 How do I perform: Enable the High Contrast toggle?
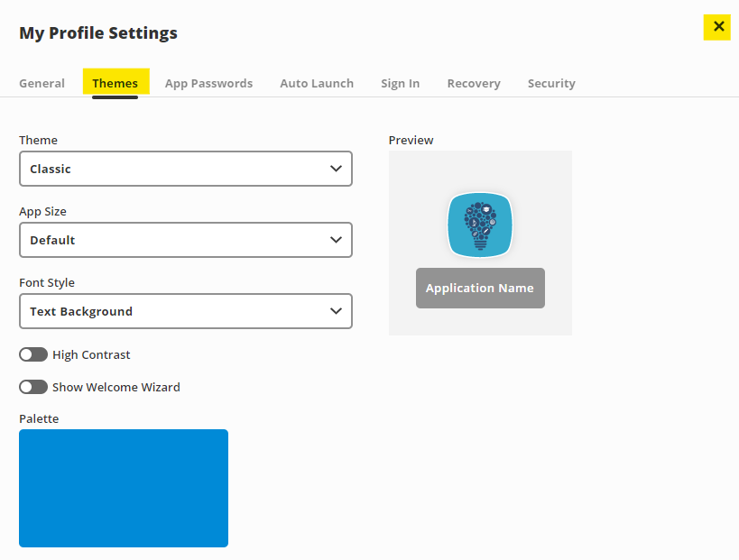tap(33, 354)
